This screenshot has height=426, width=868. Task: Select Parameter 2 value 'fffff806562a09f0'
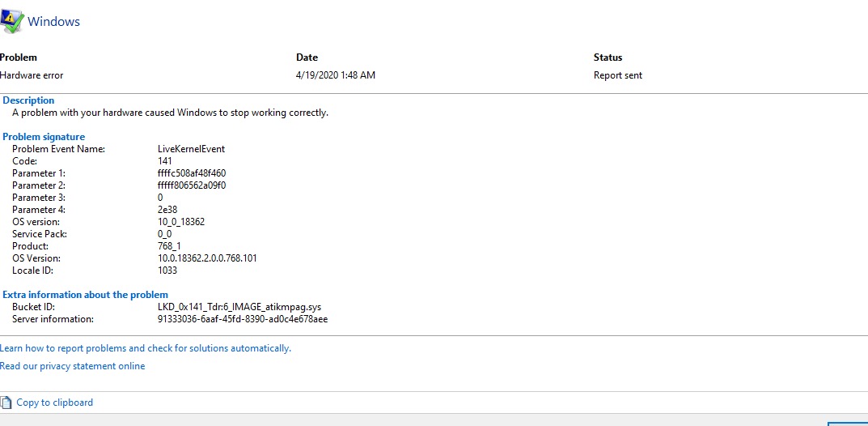192,185
